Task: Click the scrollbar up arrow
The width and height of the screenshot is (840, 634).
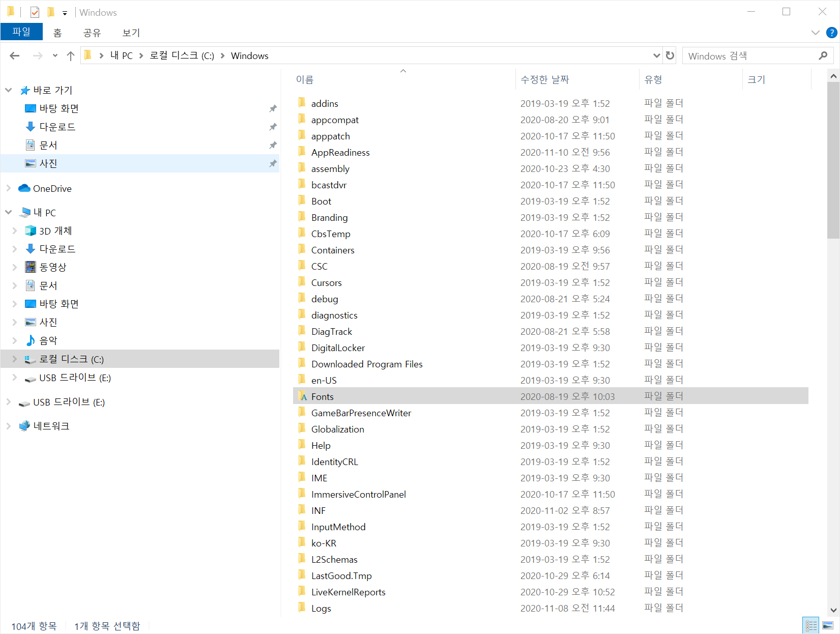Action: coord(833,76)
